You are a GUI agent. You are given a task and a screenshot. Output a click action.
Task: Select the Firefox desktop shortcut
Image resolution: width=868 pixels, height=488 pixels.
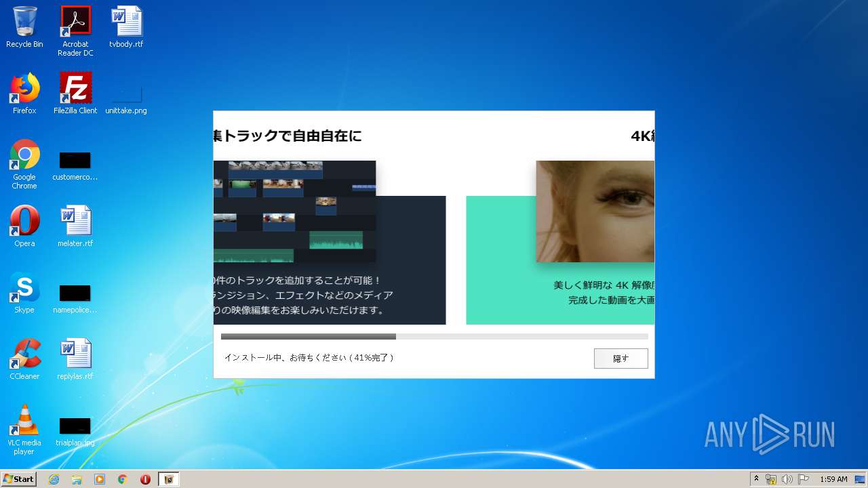(x=24, y=94)
